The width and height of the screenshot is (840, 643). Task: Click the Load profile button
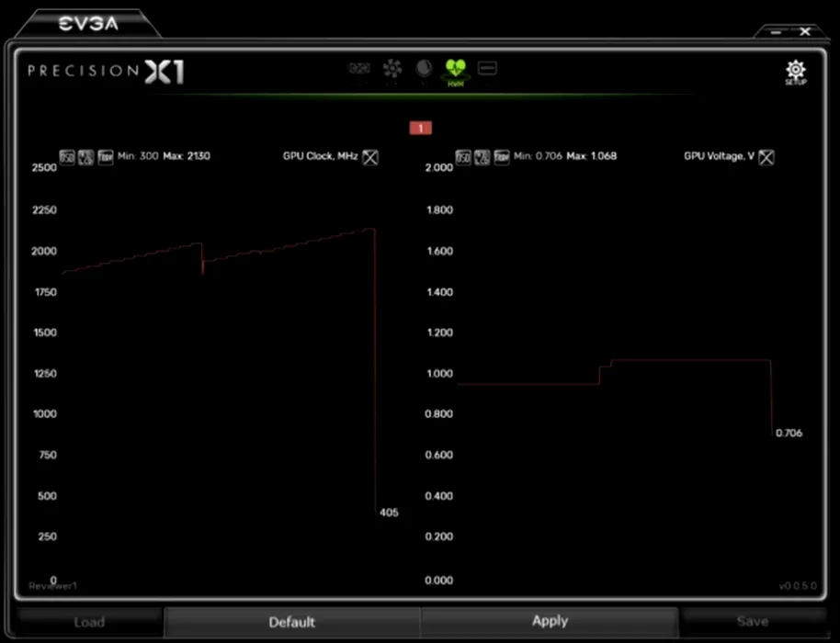(89, 622)
